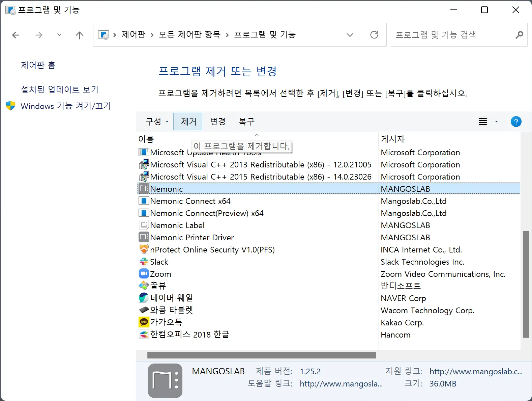Click publisher Wacom Technology Corp.
The width and height of the screenshot is (532, 401).
point(427,311)
